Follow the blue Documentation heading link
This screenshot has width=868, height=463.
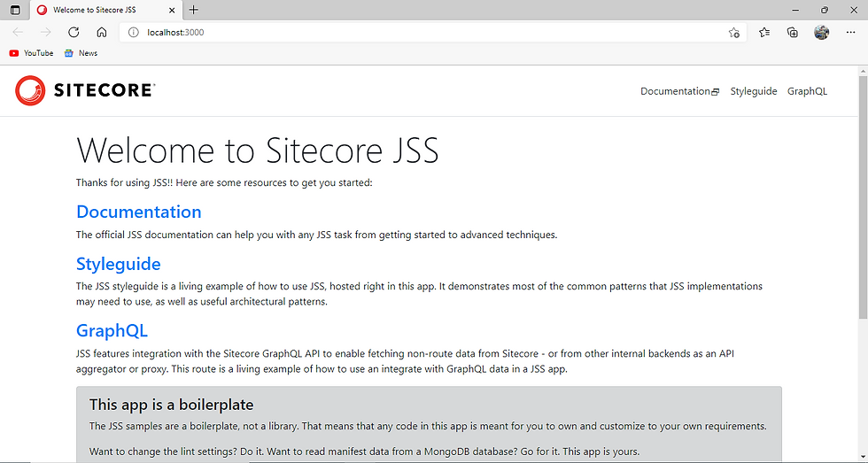point(139,212)
